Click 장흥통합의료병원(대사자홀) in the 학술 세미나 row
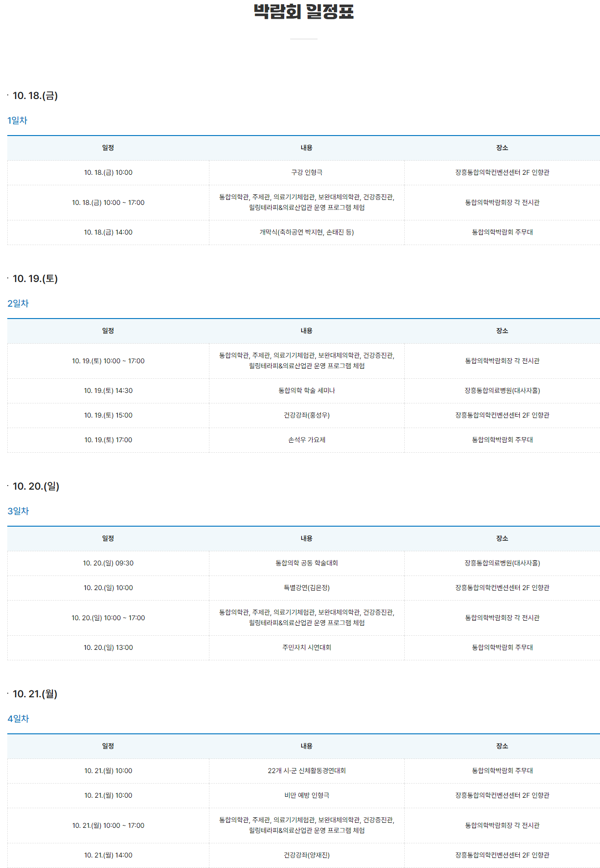600x868 pixels. pos(502,391)
